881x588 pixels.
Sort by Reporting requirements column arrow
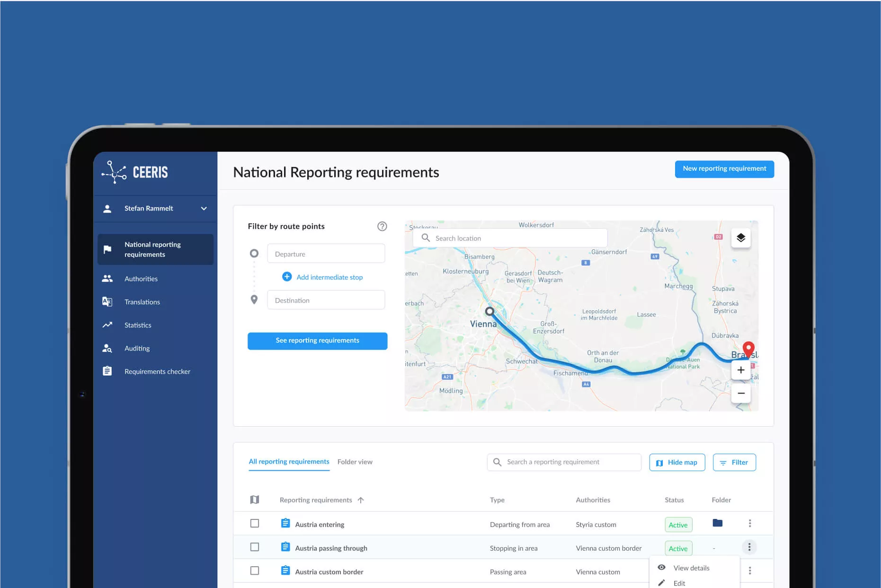click(361, 500)
